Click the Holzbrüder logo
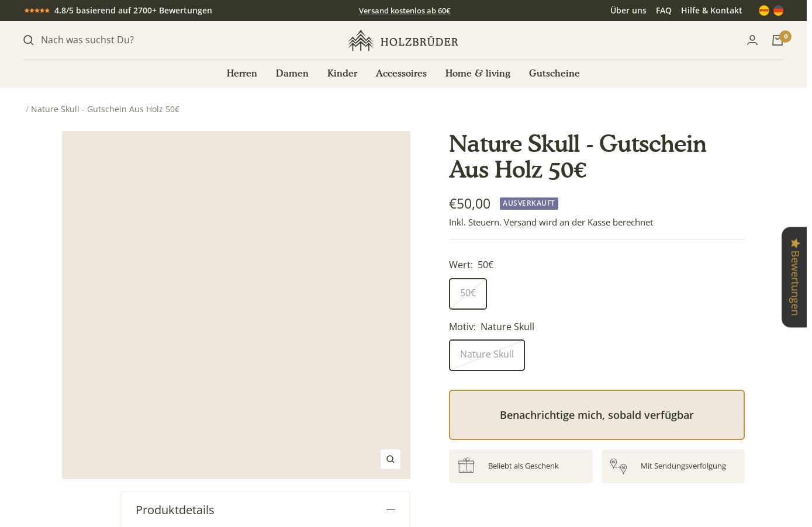 pos(403,41)
